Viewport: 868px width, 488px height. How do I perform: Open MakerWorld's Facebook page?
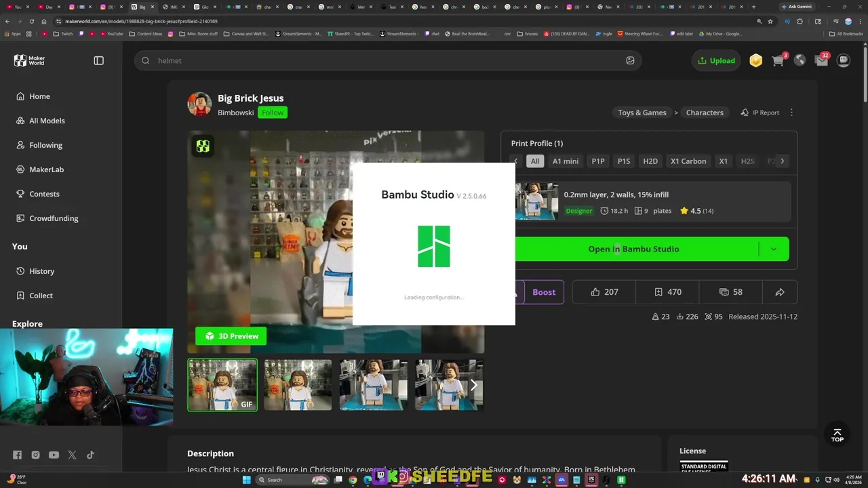click(x=17, y=455)
